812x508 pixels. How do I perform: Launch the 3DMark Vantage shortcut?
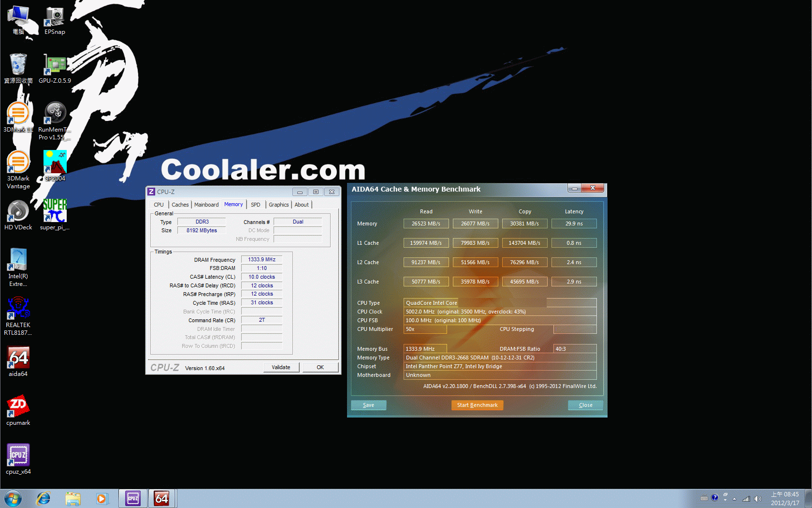pos(18,169)
